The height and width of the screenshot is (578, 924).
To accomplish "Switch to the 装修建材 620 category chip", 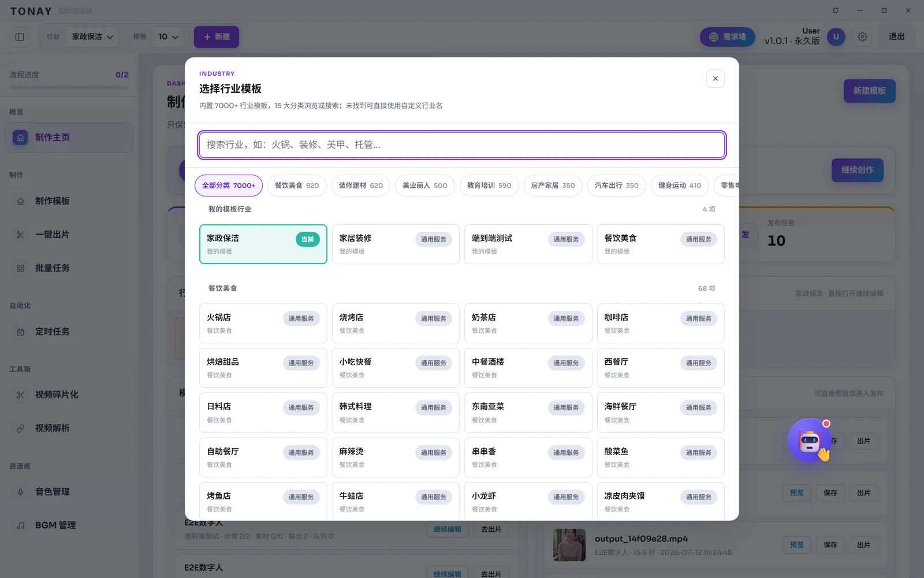I will coord(361,186).
